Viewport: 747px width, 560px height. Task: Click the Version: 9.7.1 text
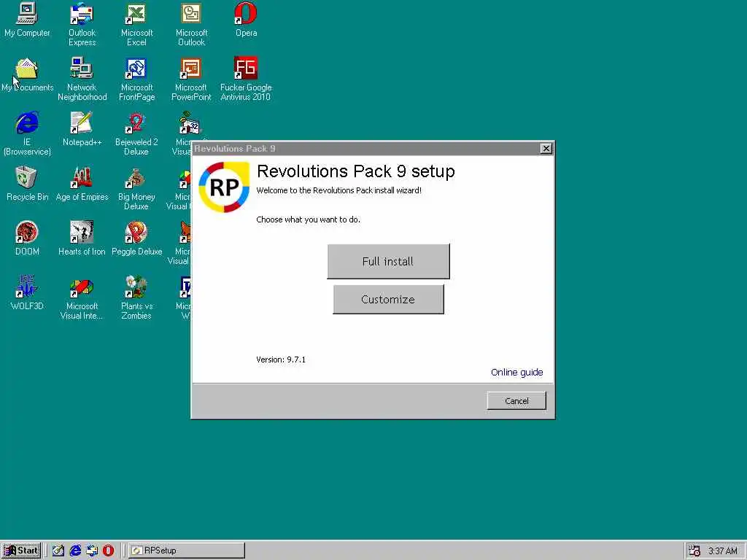[x=281, y=359]
